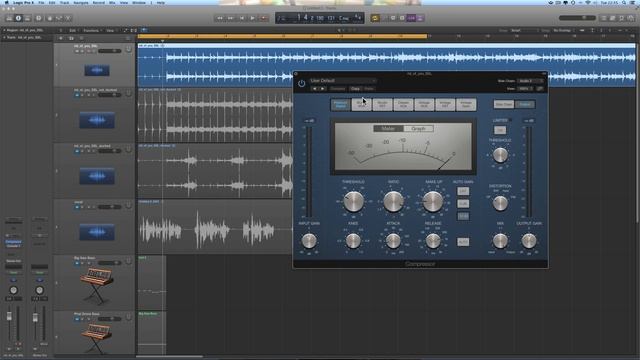The width and height of the screenshot is (640, 360).
Task: Click the purple count-in button
Action: (411, 18)
